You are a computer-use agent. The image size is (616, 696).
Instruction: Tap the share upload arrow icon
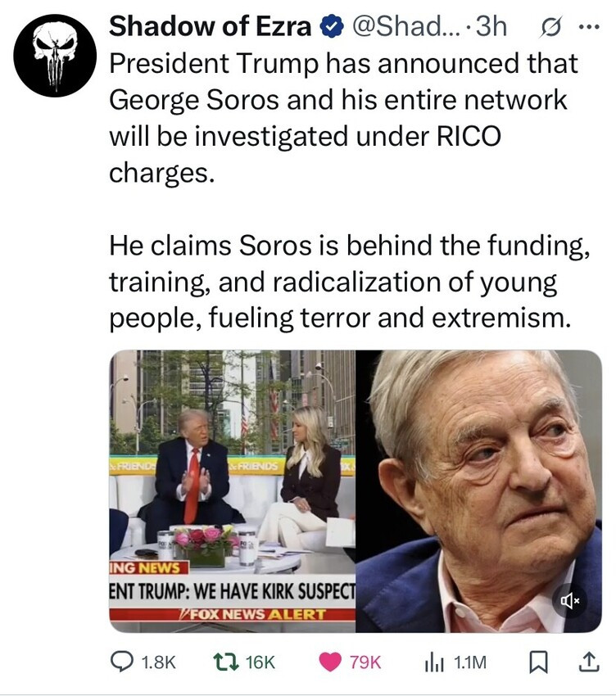pos(588,662)
